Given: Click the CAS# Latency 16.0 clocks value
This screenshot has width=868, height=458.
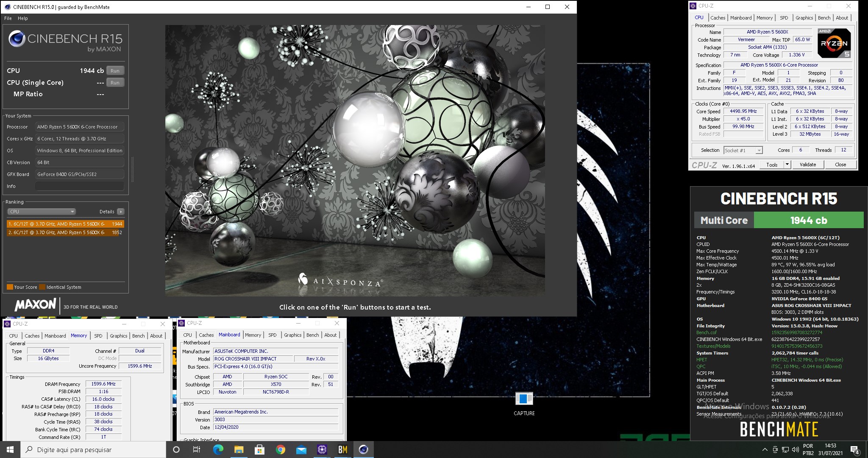Looking at the screenshot, I should tap(103, 399).
